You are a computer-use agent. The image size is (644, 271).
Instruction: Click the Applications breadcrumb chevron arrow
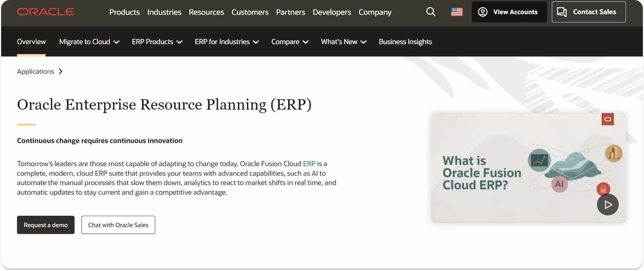point(60,71)
